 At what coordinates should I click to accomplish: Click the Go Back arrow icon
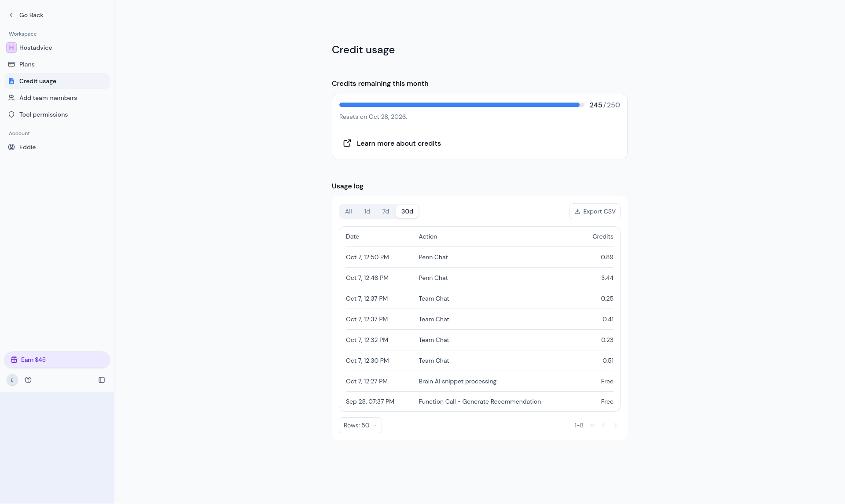(11, 15)
